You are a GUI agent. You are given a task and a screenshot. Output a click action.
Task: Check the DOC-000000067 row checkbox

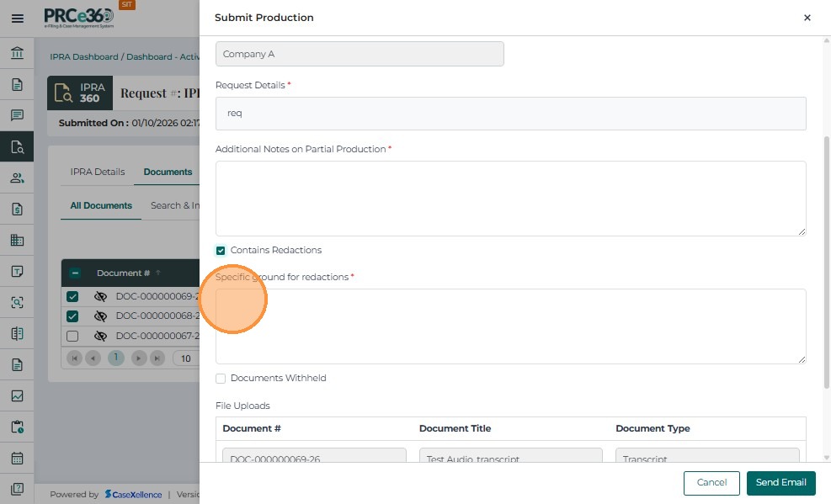72,337
